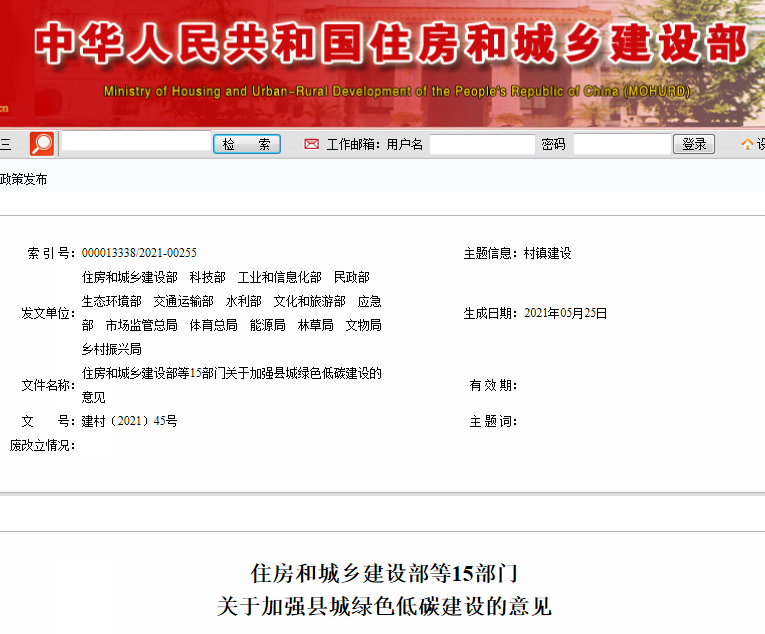Focus the site search text field

[136, 142]
